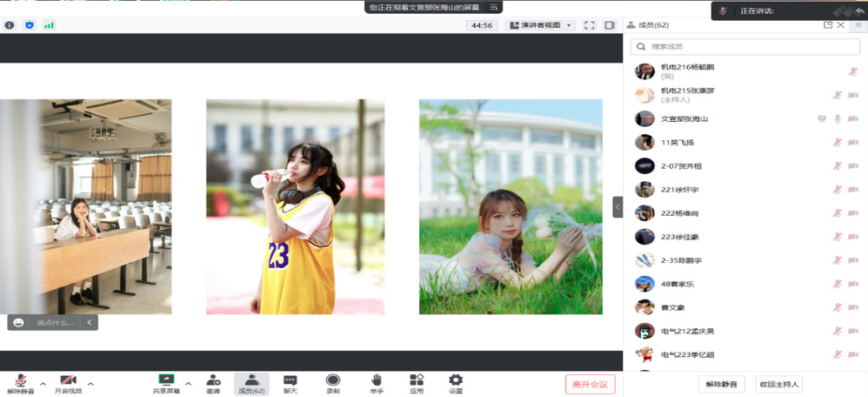The image size is (868, 397).
Task: Open the 聊天 chat icon
Action: click(290, 382)
